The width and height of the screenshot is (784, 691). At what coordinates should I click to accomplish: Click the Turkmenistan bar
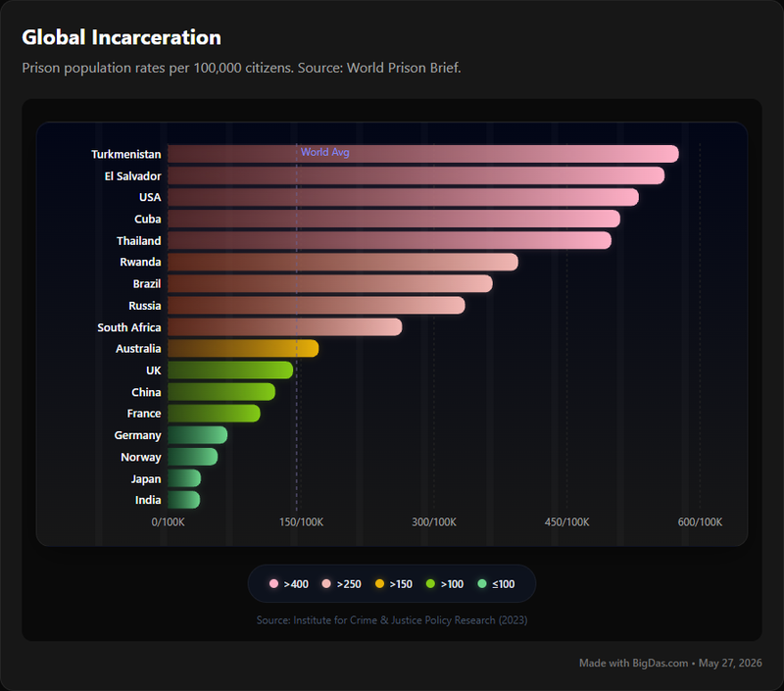(423, 154)
